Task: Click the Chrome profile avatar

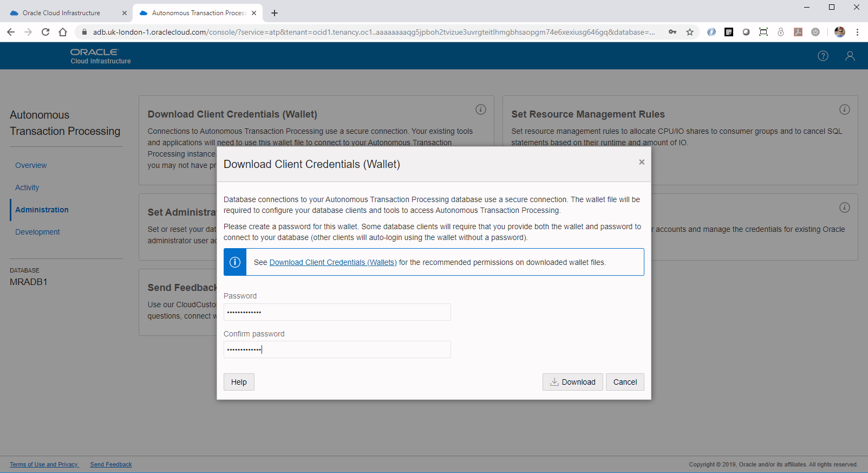Action: 840,32
